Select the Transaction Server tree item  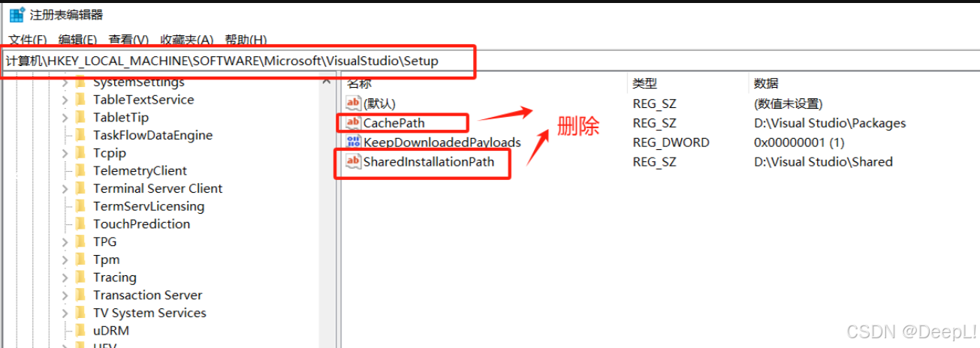pyautogui.click(x=148, y=295)
